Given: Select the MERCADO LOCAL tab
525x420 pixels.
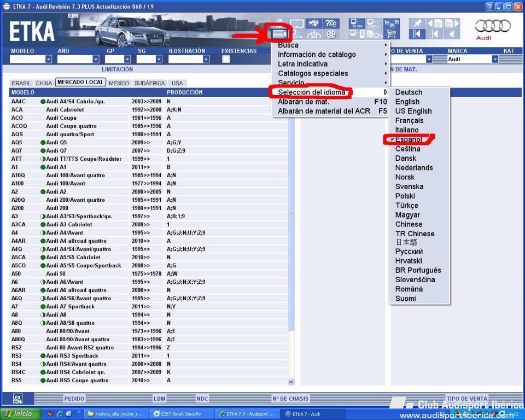Looking at the screenshot, I should pos(80,83).
